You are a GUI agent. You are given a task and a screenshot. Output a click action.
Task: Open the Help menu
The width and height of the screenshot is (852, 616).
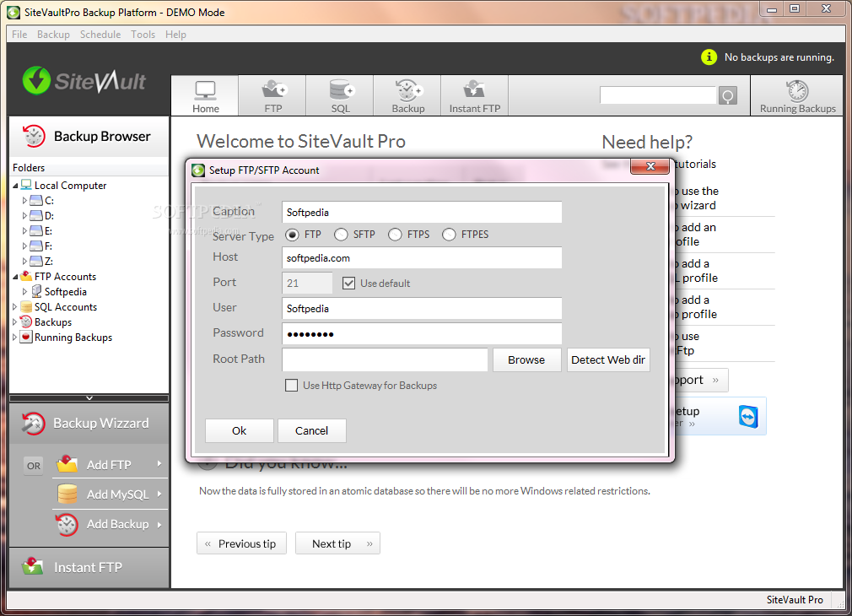click(175, 35)
